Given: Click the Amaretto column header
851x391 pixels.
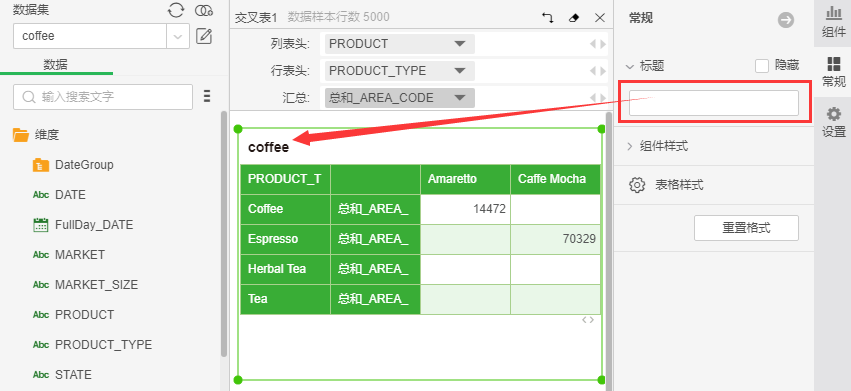Looking at the screenshot, I should pos(465,179).
